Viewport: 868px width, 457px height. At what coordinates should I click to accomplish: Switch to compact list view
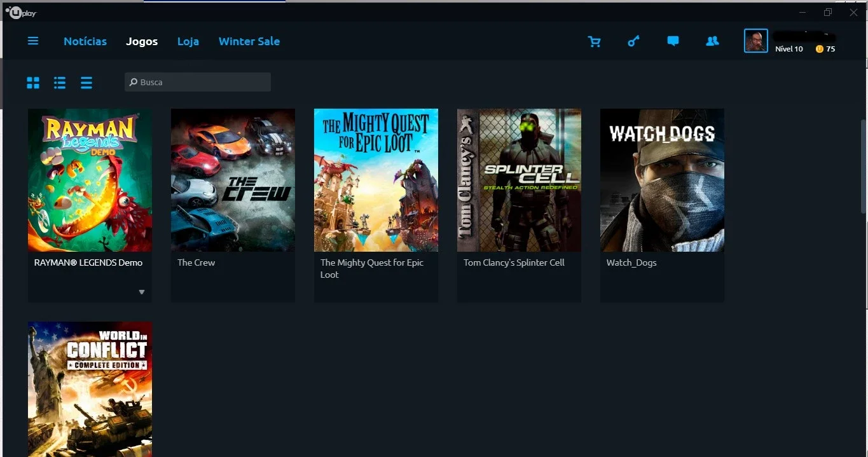tap(86, 83)
